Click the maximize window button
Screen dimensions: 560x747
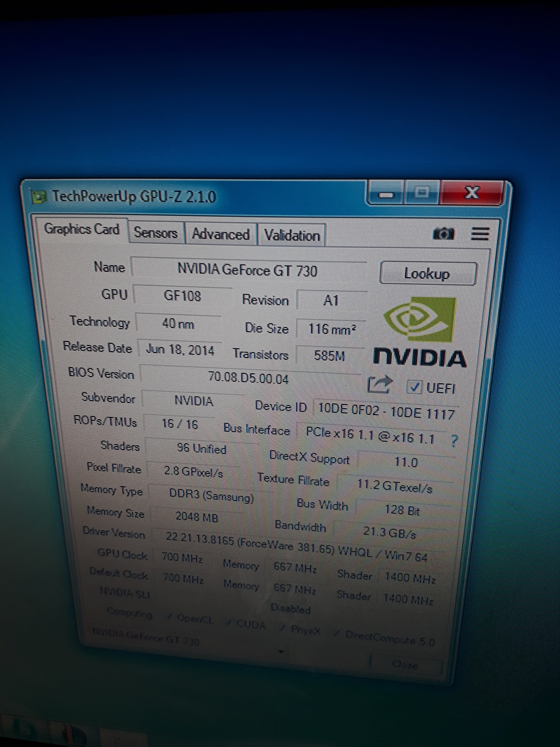[423, 192]
